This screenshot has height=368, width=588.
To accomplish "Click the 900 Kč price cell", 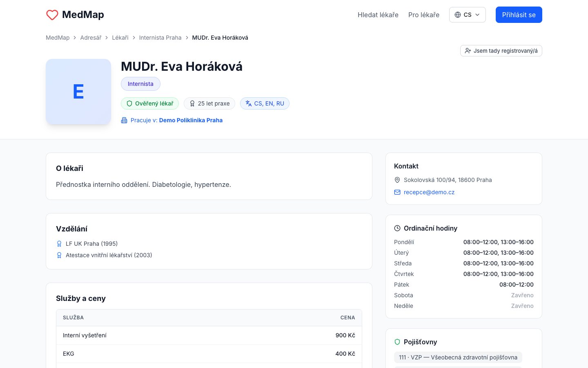I will coord(345,335).
